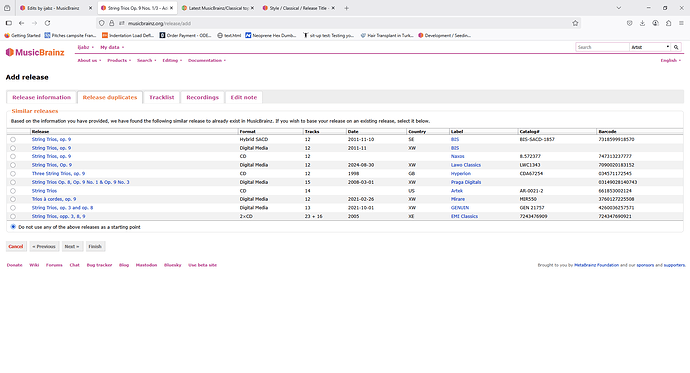Screen dimensions: 690x373
Task: Select Hyperion Three String Trios radio
Action: pos(13,174)
